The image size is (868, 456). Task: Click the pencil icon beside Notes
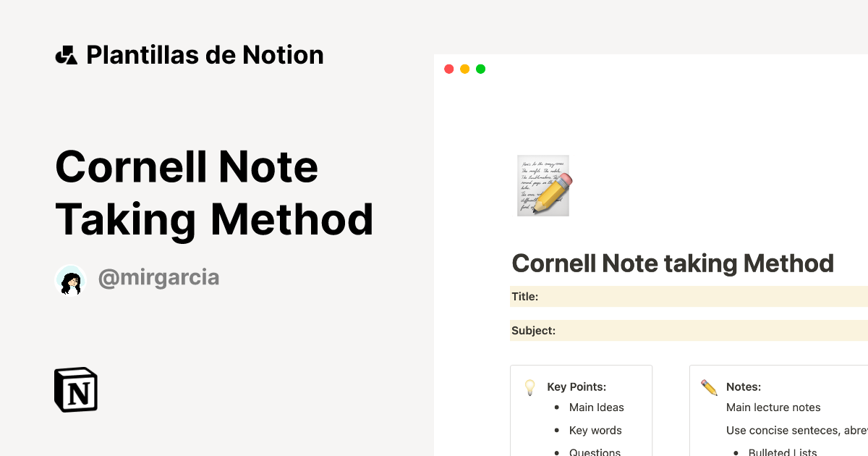click(709, 387)
